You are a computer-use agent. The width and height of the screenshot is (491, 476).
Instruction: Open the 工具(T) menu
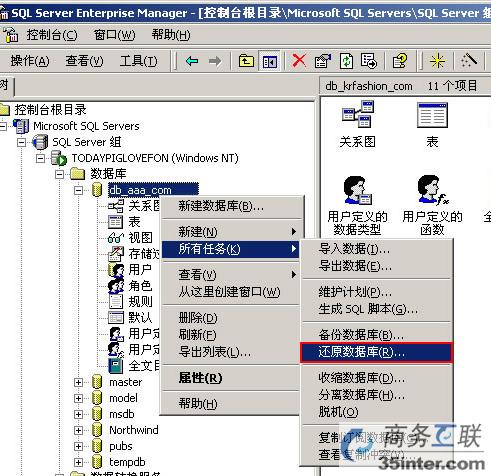pyautogui.click(x=139, y=61)
